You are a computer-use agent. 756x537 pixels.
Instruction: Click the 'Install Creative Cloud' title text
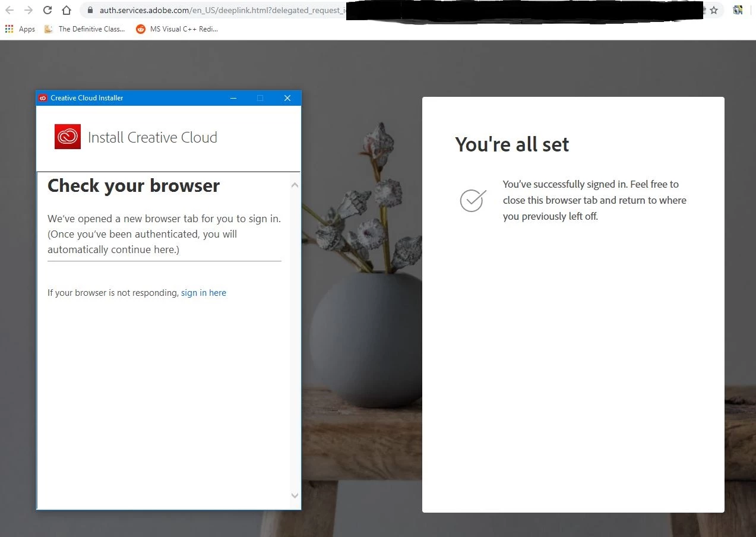point(153,137)
